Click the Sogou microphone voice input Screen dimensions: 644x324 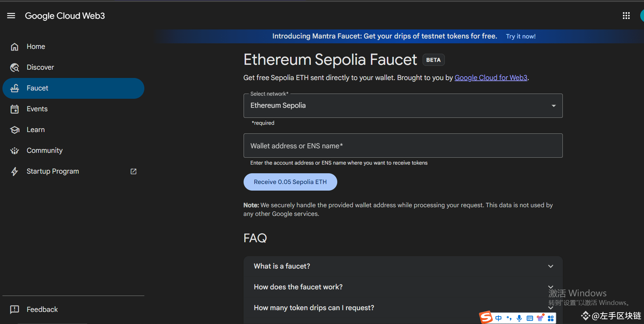[519, 318]
